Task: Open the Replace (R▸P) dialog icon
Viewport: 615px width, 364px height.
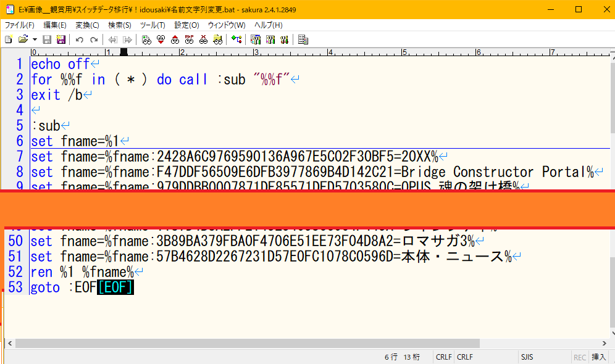Action: 189,39
